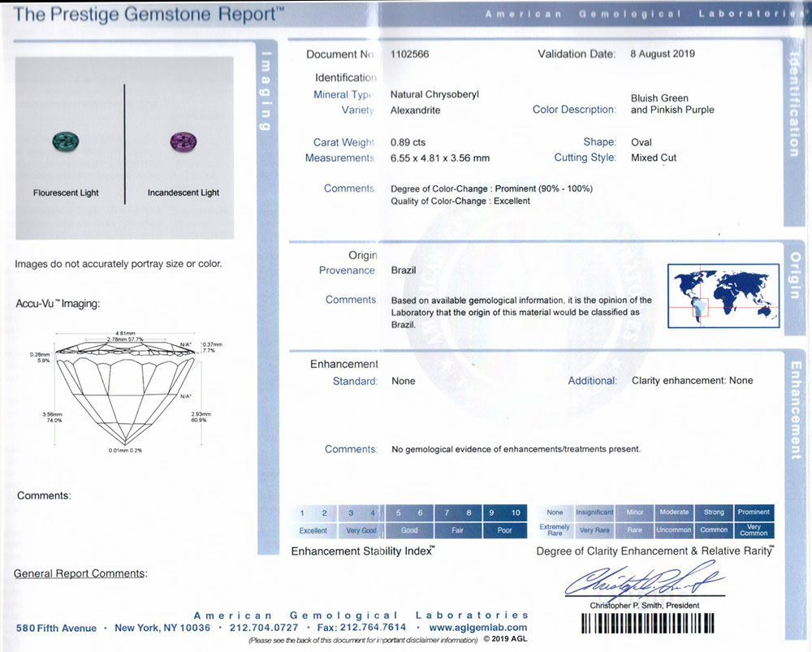Click the Accu-Vu gemstone profile diagram
The width and height of the screenshot is (812, 652).
(126, 391)
